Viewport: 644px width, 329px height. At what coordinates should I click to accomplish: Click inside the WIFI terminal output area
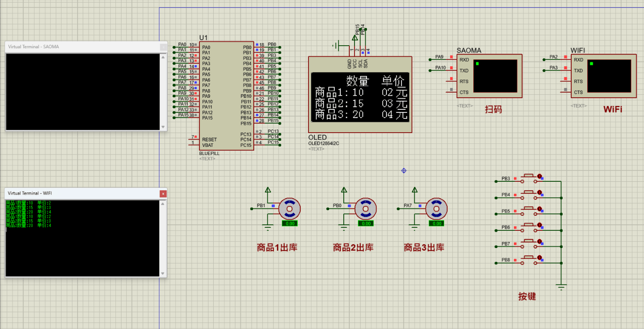click(82, 250)
